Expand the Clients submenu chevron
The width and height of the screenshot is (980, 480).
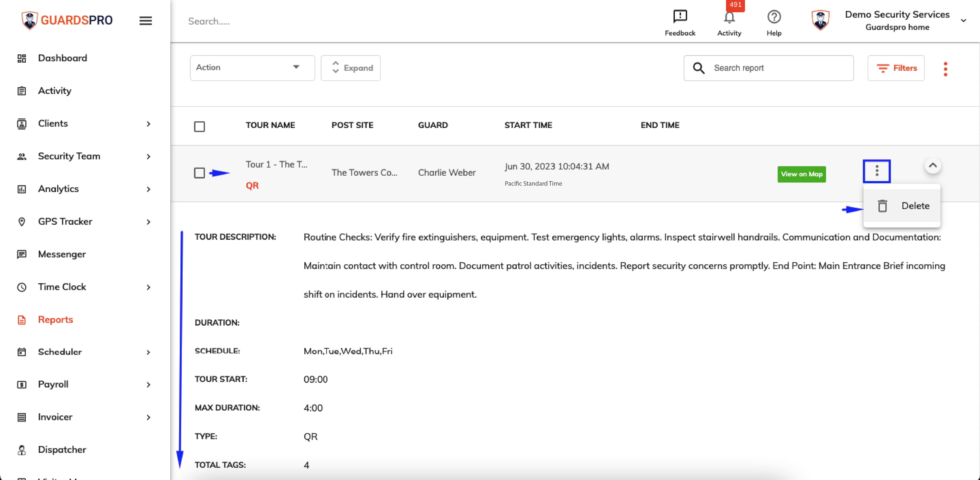coord(148,124)
